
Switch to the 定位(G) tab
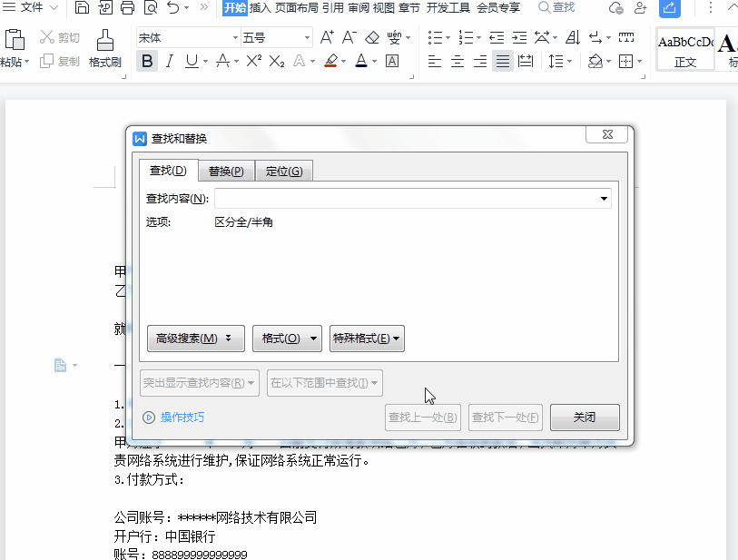[x=284, y=171]
